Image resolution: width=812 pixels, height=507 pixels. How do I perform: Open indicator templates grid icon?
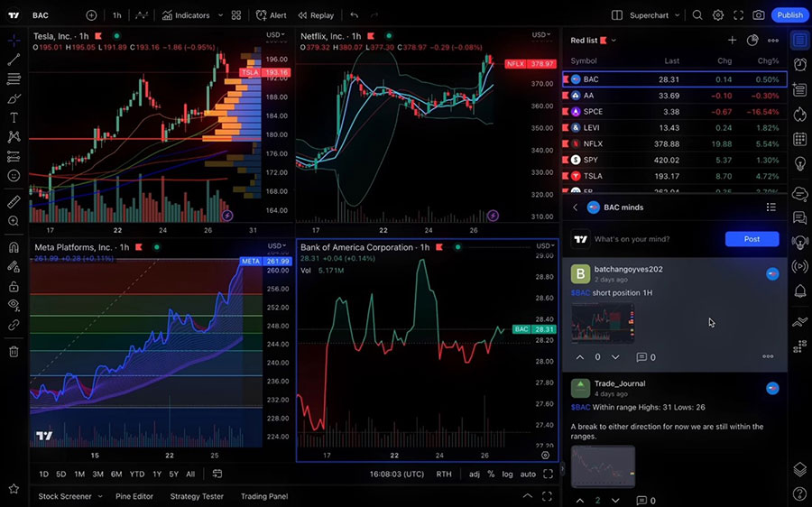pos(236,15)
